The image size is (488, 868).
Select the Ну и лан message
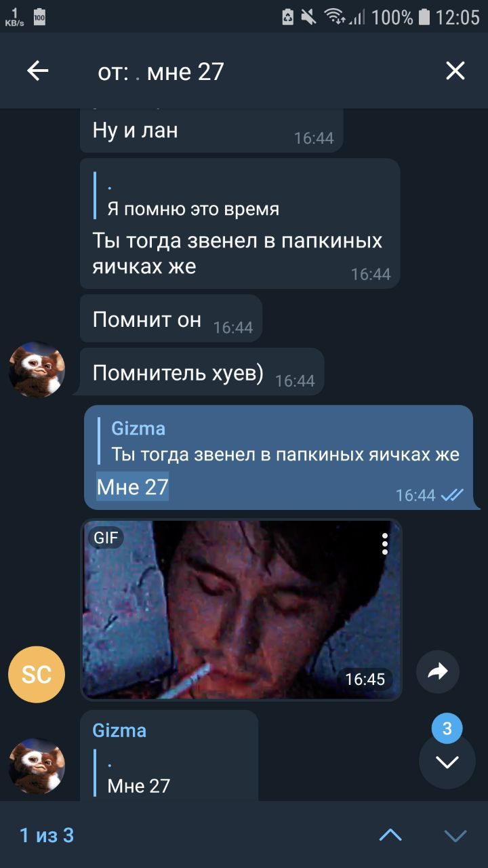click(x=211, y=130)
